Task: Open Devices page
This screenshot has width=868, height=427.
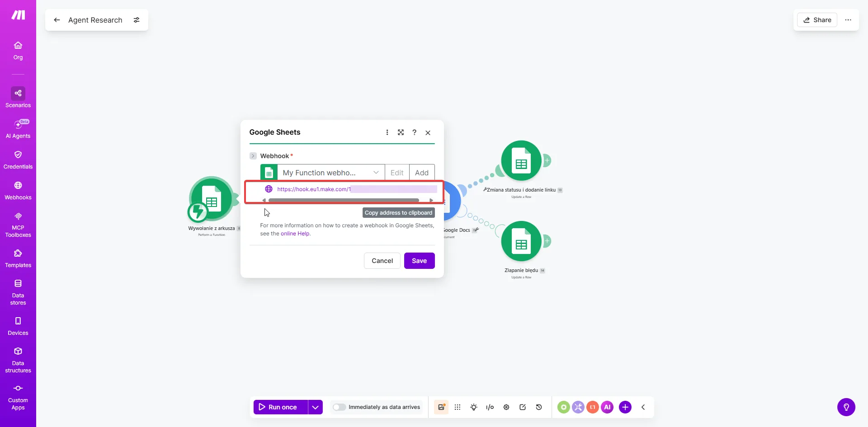Action: tap(18, 326)
